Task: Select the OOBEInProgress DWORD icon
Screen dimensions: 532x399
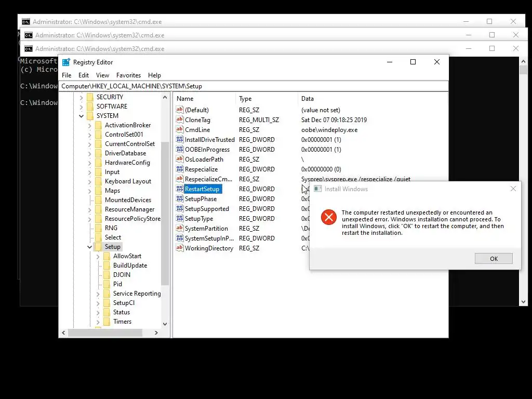Action: [x=179, y=149]
